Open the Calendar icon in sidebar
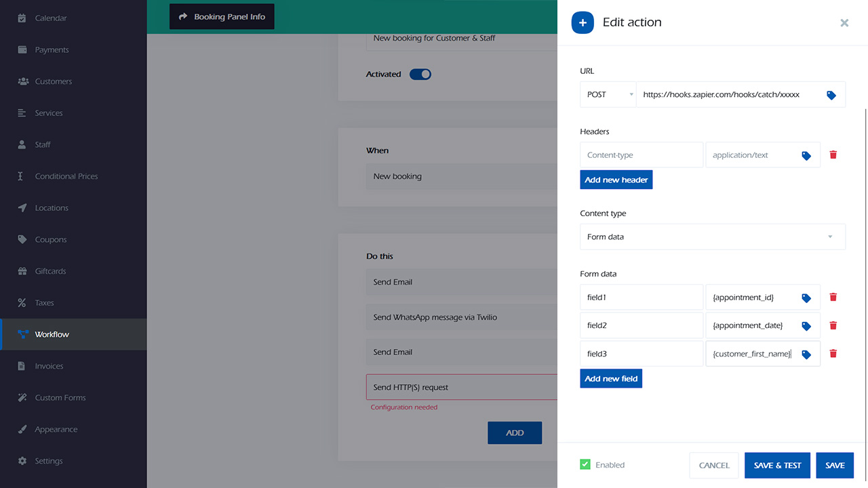The height and width of the screenshot is (488, 868). pyautogui.click(x=22, y=18)
